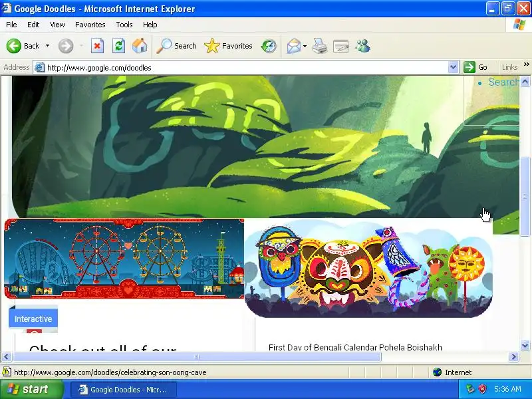This screenshot has height=399, width=532.
Task: Expand the Mail button dropdown arrow
Action: (305, 46)
